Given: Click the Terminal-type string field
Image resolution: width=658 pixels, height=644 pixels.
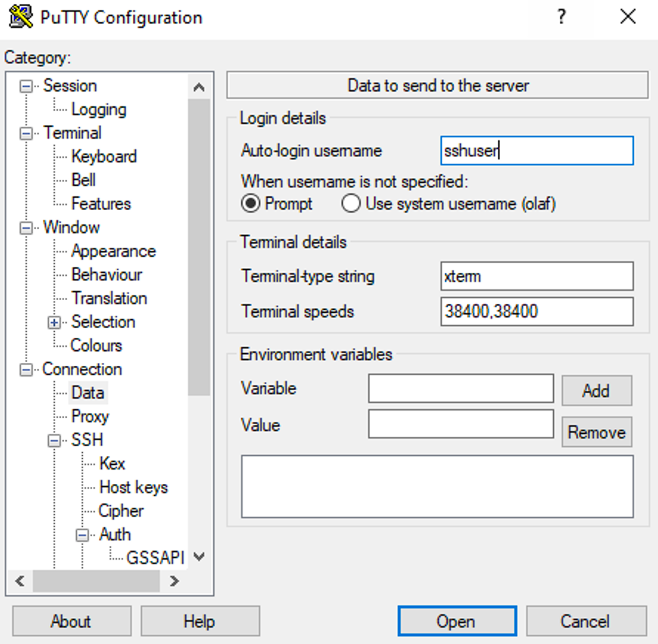Looking at the screenshot, I should click(536, 276).
